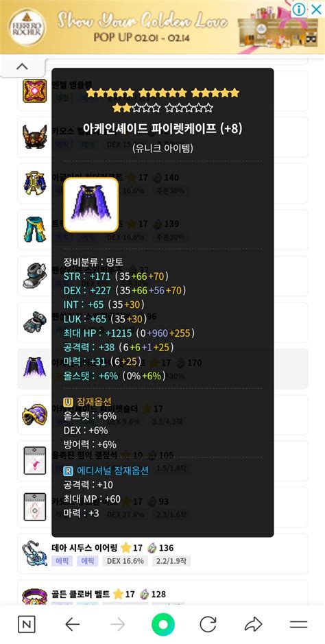This screenshot has width=325, height=644.
Task: Tap the green circle search button
Action: click(163, 625)
